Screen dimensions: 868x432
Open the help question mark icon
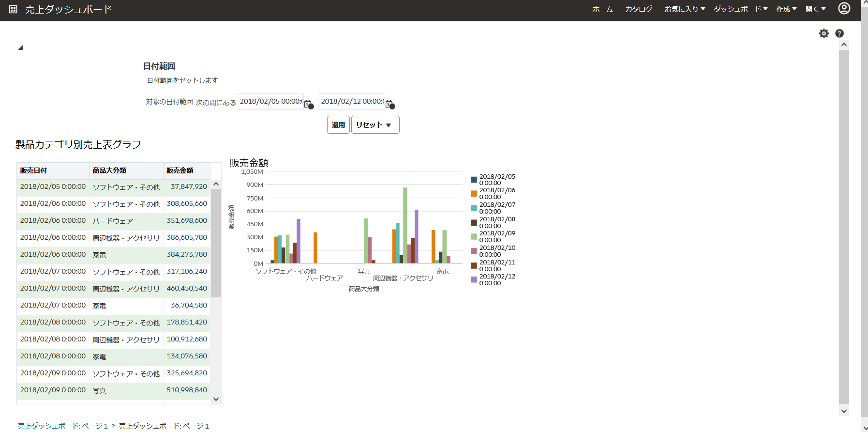[x=839, y=33]
